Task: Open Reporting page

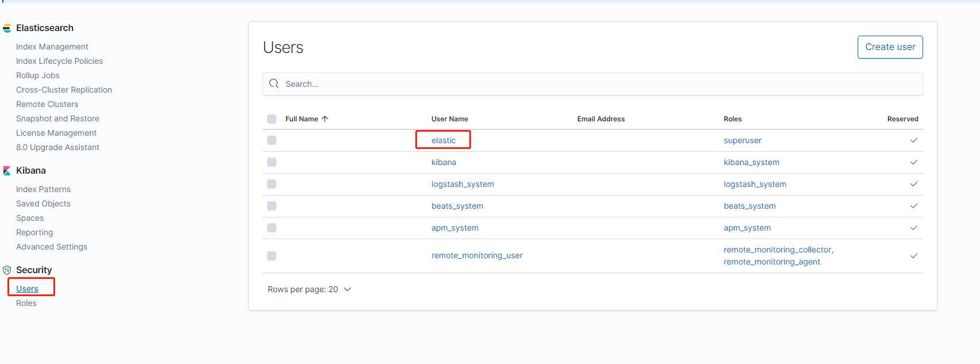Action: (x=34, y=232)
